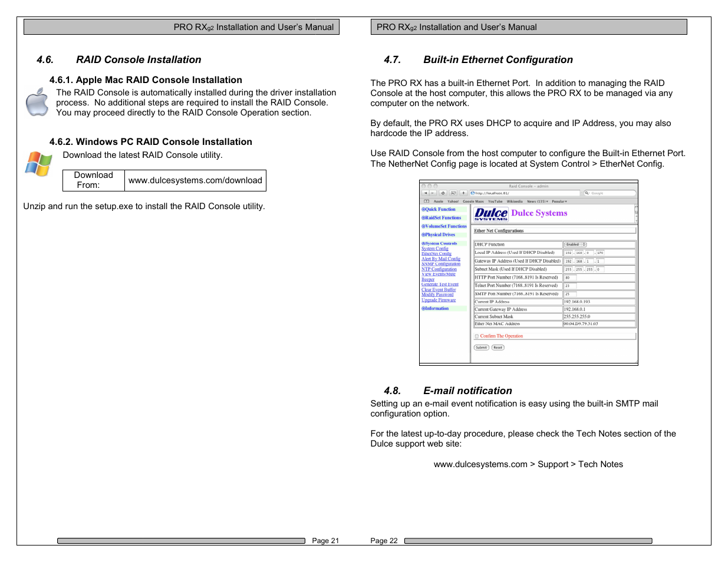728x562 pixels.
Task: Click the SMTP Port Number field
Action: tap(570, 294)
